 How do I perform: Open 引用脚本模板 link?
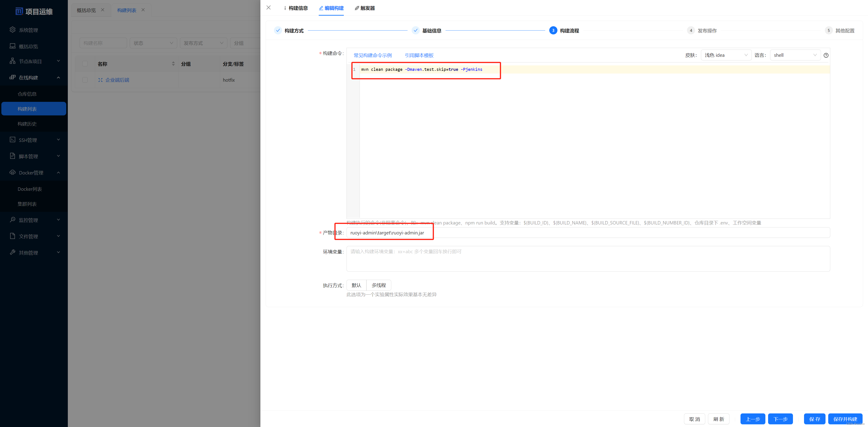419,55
